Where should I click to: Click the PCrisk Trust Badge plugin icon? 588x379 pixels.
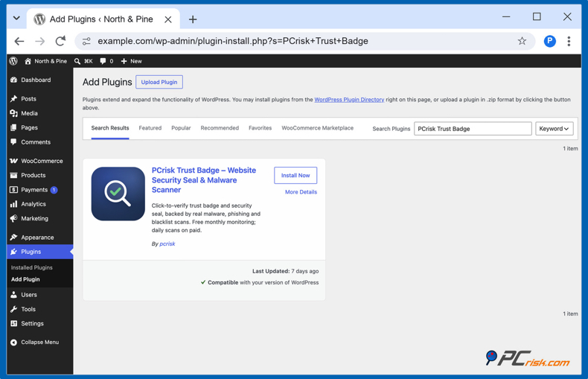click(118, 194)
